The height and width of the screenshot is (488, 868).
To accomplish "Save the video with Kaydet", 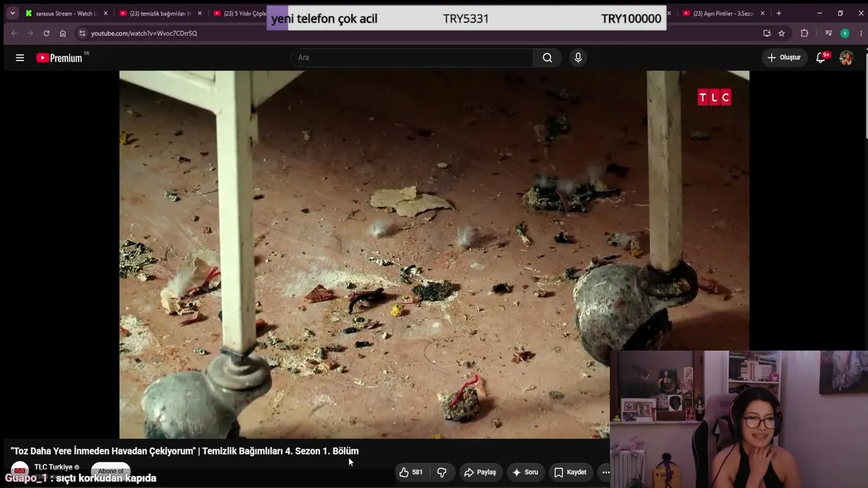I will [x=570, y=472].
